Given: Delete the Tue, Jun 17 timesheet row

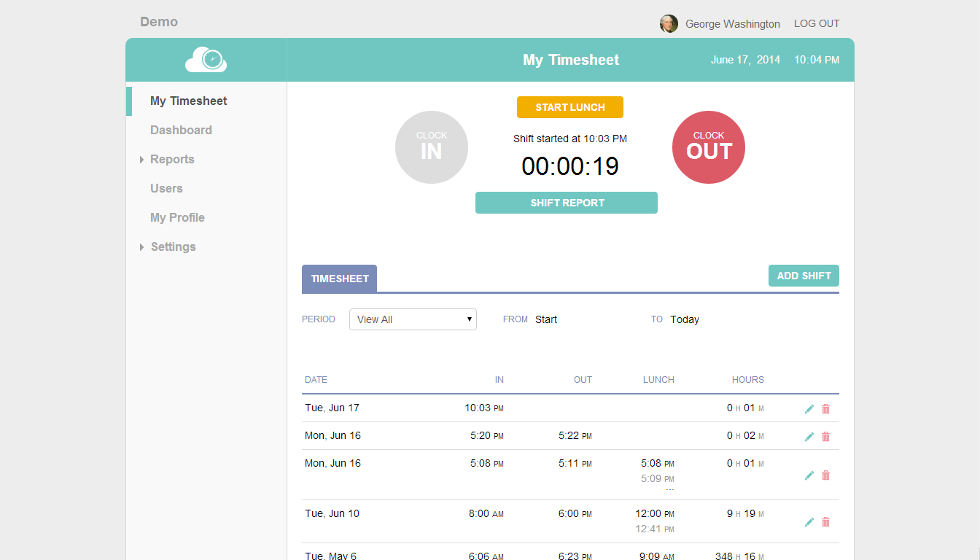Looking at the screenshot, I should point(825,408).
